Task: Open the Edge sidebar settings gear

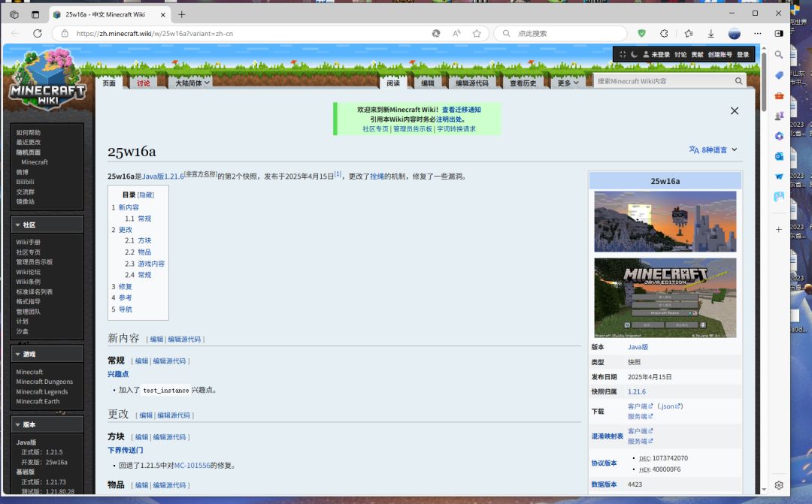Action: [x=779, y=485]
